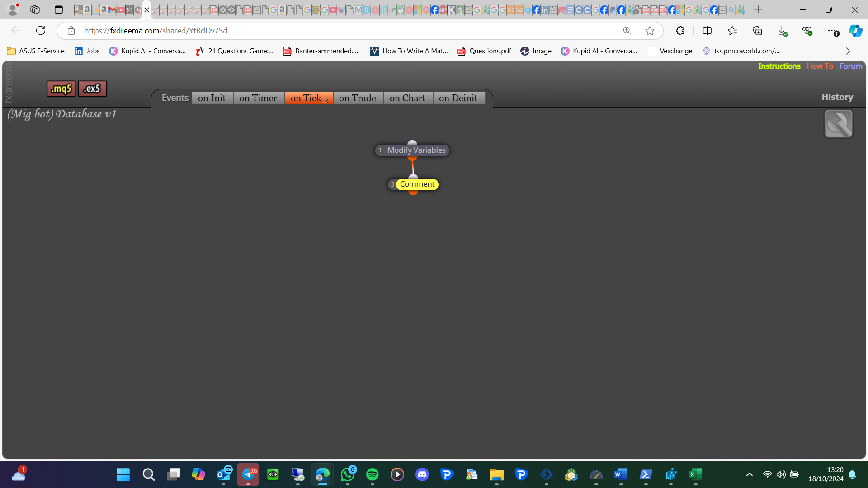Viewport: 868px width, 488px height.
Task: Open the Banter-ammended PDF bookmark
Action: pos(321,51)
